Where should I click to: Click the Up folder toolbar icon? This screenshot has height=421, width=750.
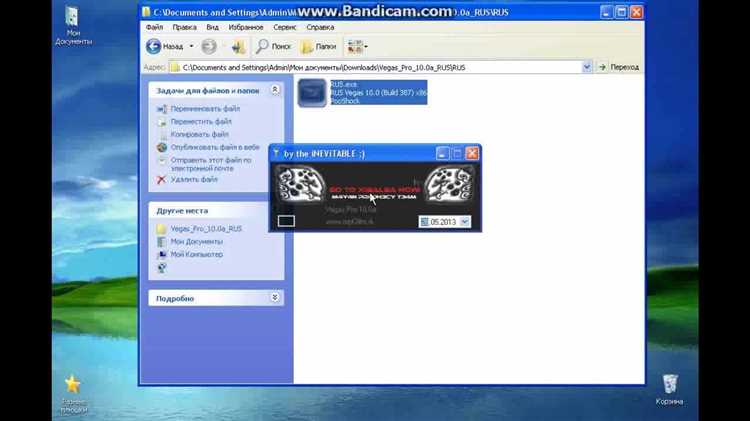click(x=238, y=47)
